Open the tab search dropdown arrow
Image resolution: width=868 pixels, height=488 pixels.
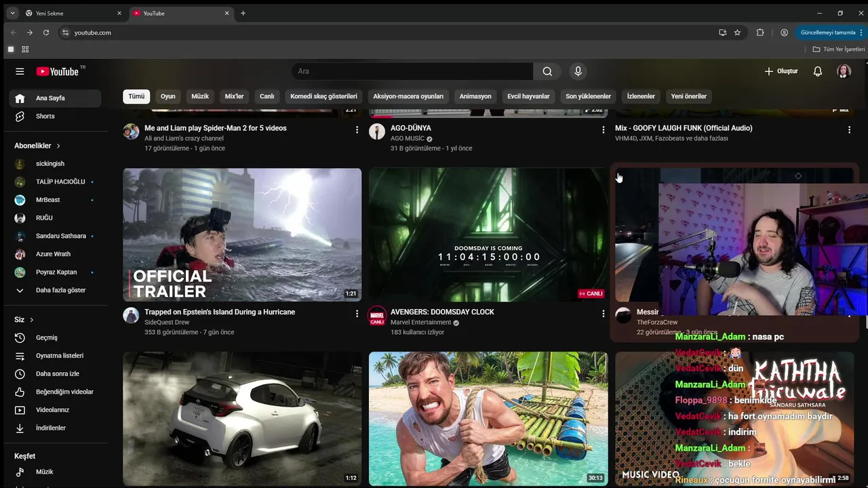(x=12, y=13)
